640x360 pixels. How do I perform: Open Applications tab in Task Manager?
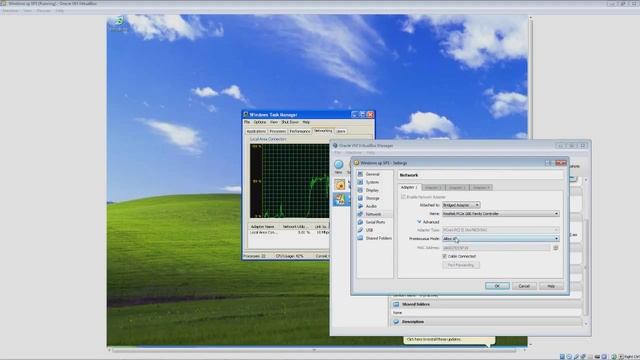(x=256, y=131)
